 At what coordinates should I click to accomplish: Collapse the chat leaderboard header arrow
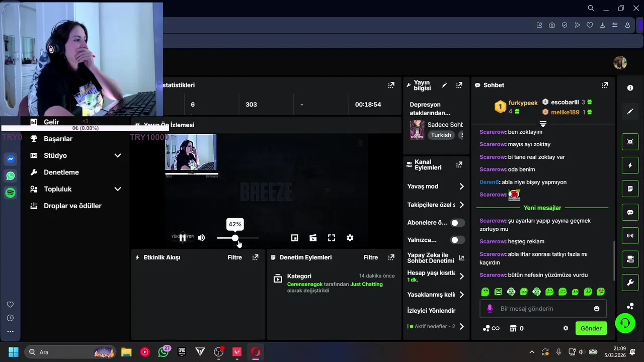(543, 124)
